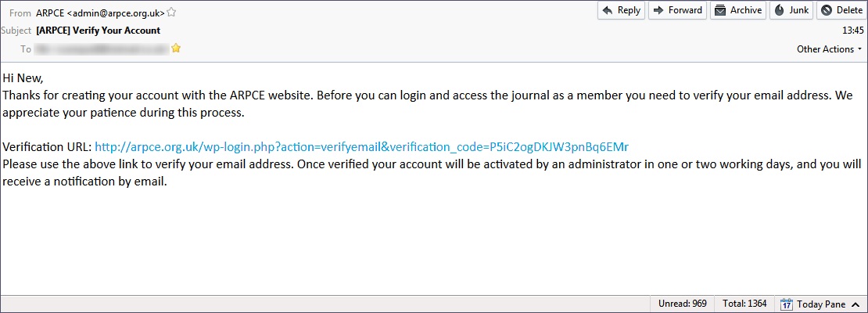The height and width of the screenshot is (313, 868).
Task: Click the blurred recipient address in To field
Action: 102,49
